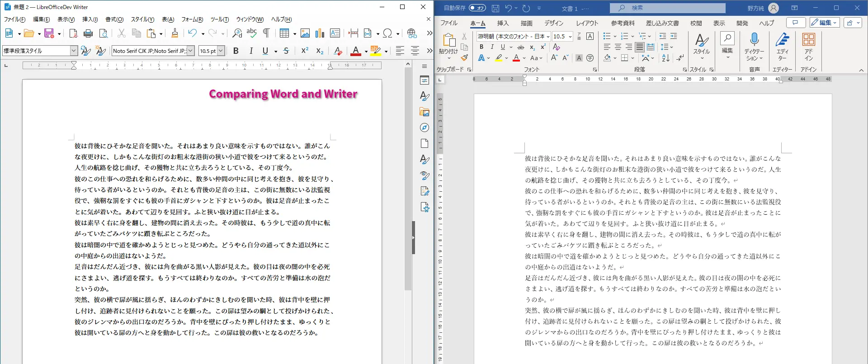The width and height of the screenshot is (868, 364).
Task: Open Page deck in Writer sidebar
Action: pos(425,143)
